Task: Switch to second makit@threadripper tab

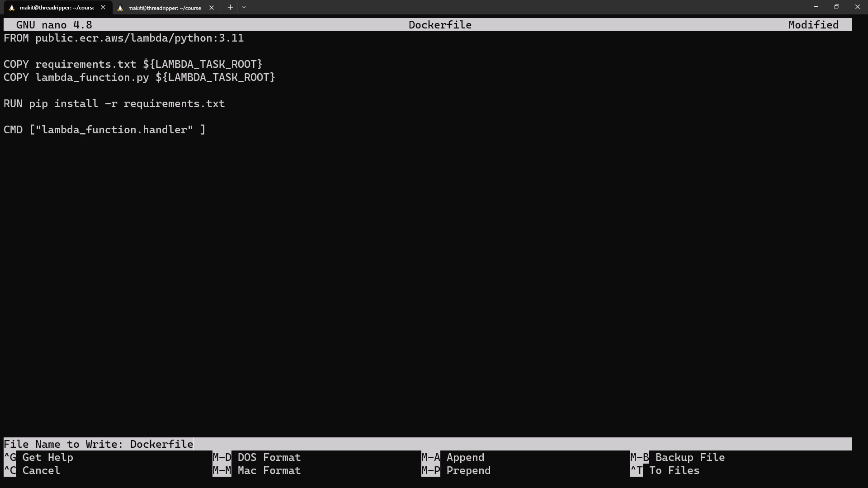Action: 164,8
